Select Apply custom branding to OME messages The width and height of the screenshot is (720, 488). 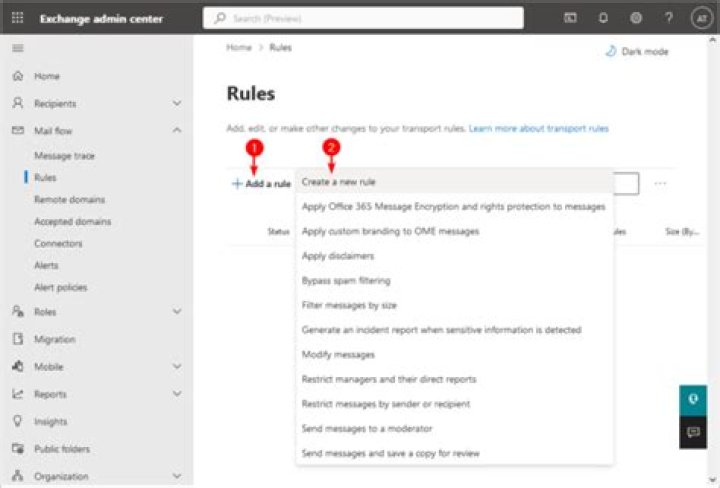coord(455,231)
